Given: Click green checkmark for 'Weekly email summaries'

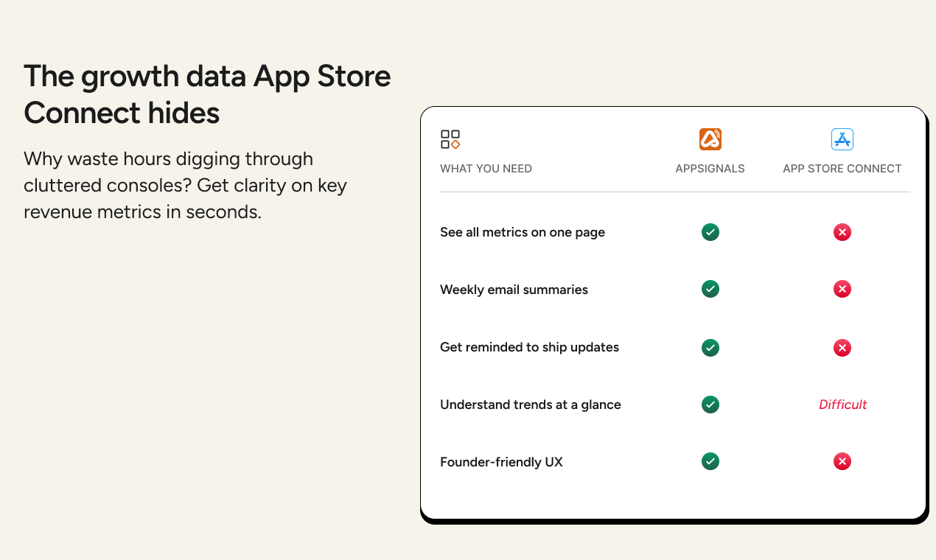Looking at the screenshot, I should (x=710, y=289).
